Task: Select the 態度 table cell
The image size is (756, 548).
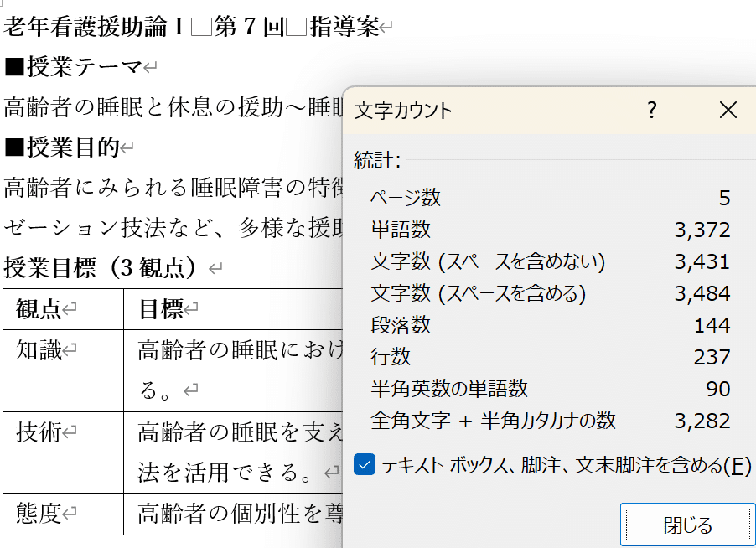Action: [x=39, y=513]
